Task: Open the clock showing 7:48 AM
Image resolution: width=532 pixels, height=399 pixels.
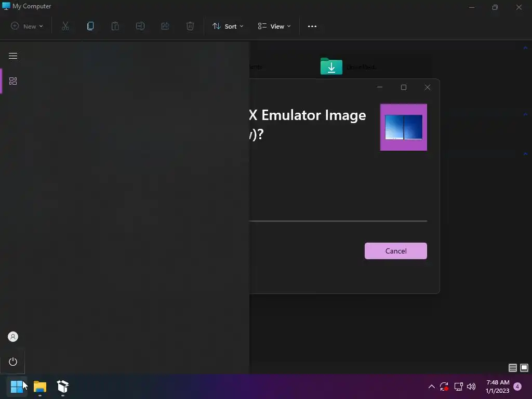Action: (x=498, y=387)
